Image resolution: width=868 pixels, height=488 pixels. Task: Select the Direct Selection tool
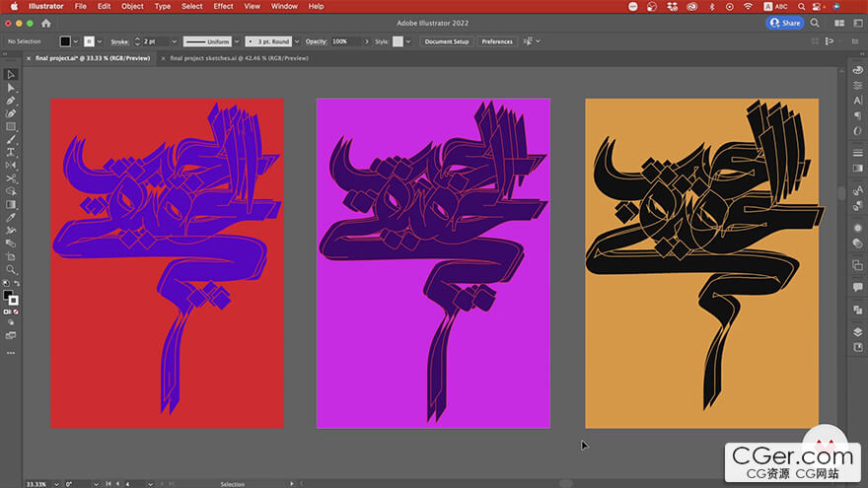11,88
